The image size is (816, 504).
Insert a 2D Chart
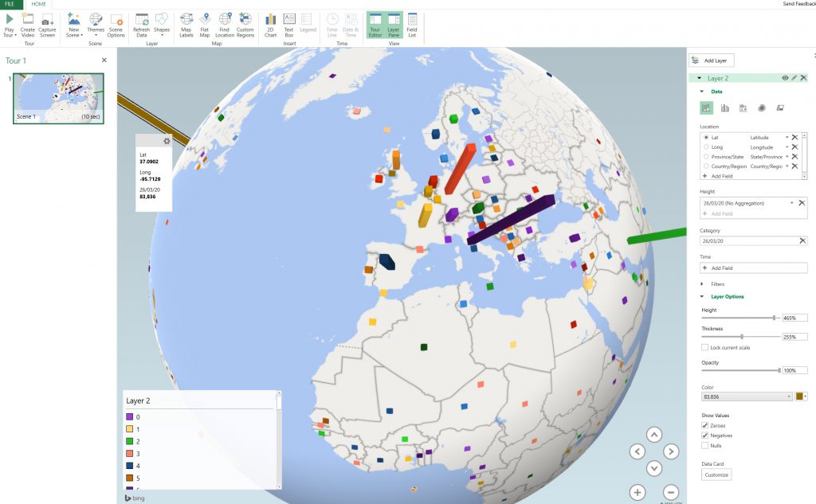[x=270, y=19]
